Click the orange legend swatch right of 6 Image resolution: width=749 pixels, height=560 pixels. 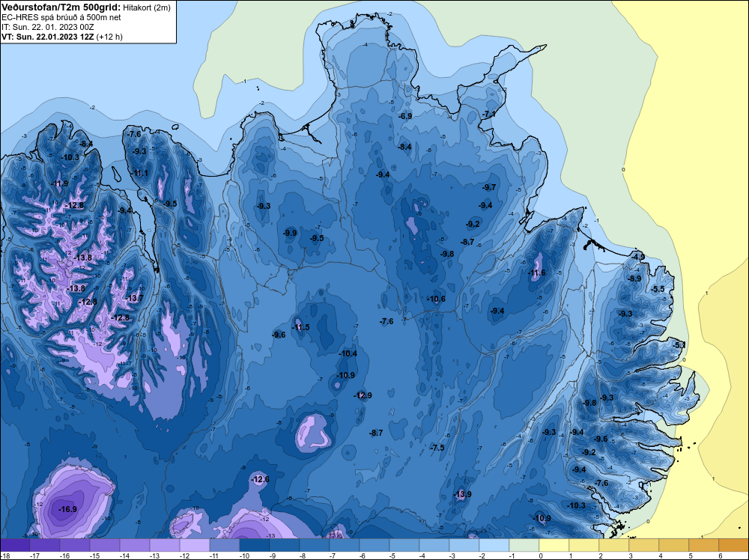pyautogui.click(x=734, y=545)
